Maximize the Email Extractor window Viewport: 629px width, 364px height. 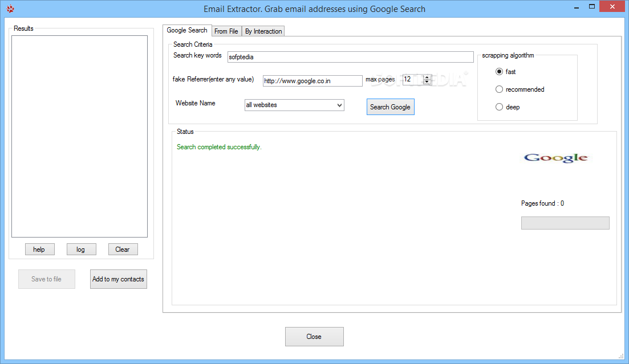pyautogui.click(x=592, y=7)
